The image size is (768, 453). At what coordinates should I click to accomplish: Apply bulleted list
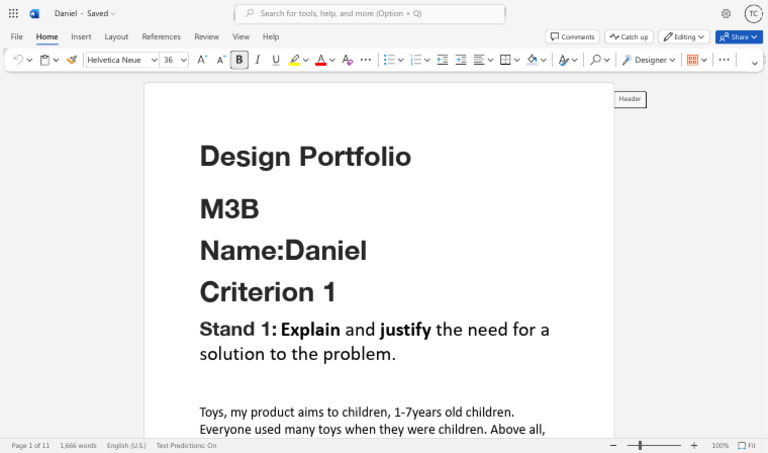[x=389, y=60]
